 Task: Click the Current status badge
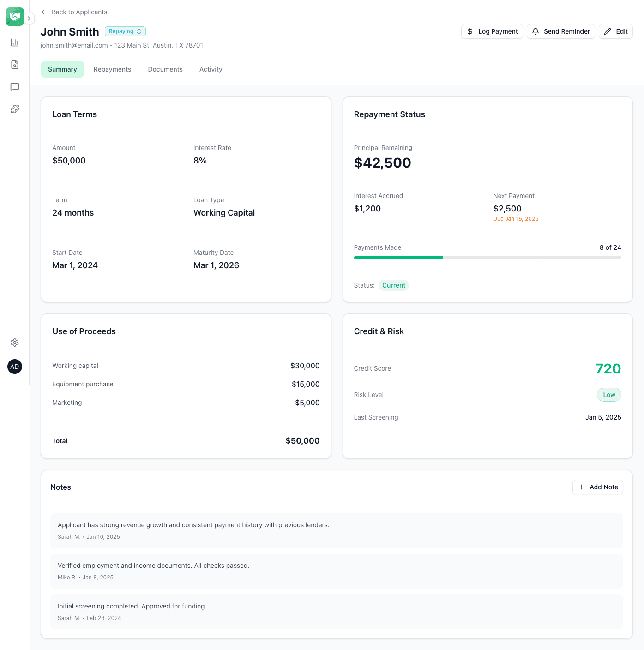[394, 285]
